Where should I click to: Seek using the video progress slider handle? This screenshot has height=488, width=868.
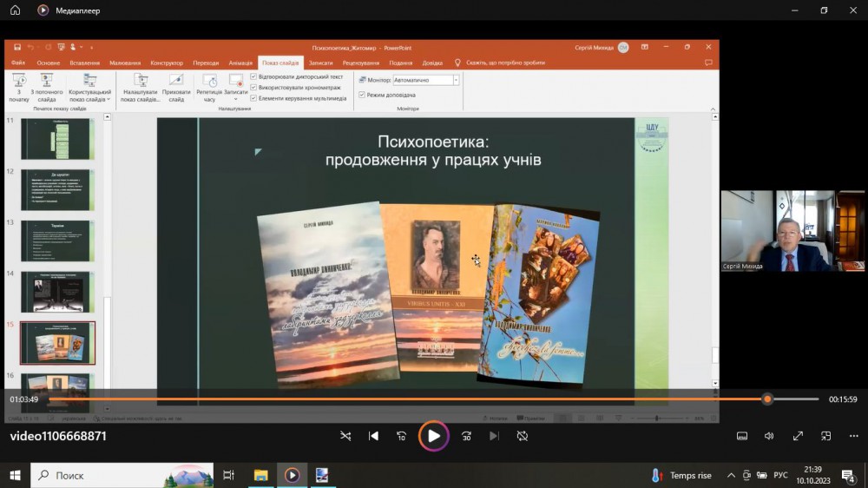tap(766, 399)
